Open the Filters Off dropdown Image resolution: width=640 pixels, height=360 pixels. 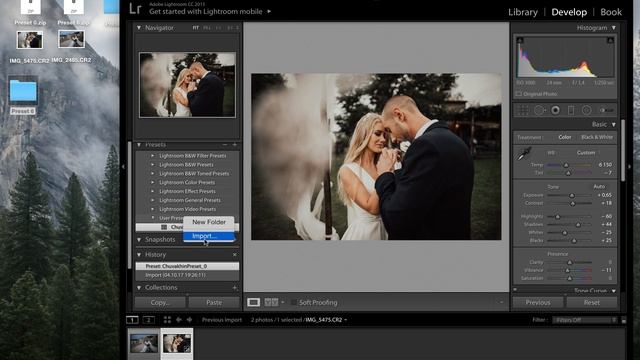pos(584,320)
